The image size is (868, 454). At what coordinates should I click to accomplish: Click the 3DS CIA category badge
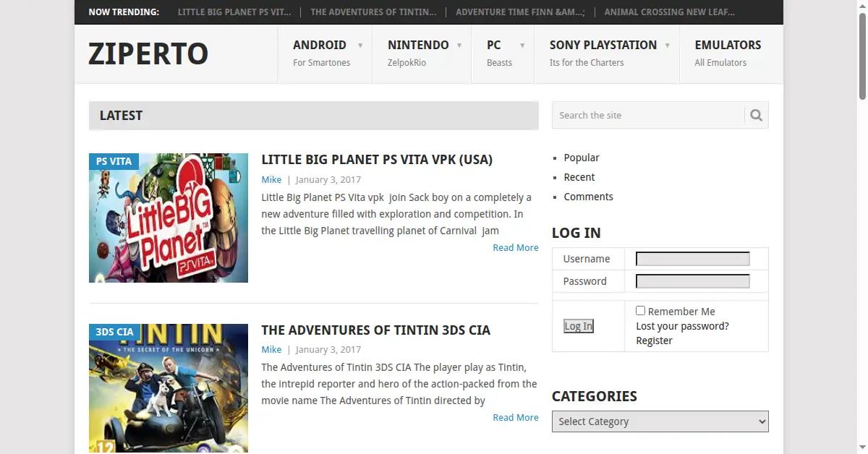click(x=114, y=332)
